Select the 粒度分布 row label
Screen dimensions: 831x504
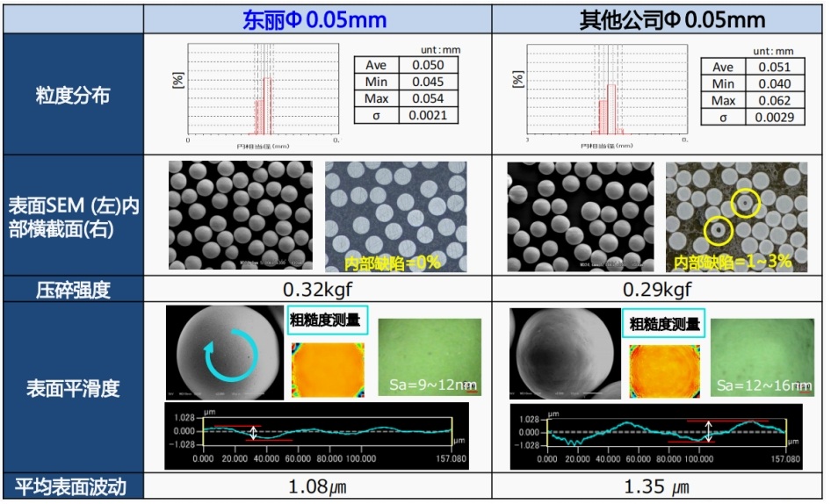[x=73, y=95]
